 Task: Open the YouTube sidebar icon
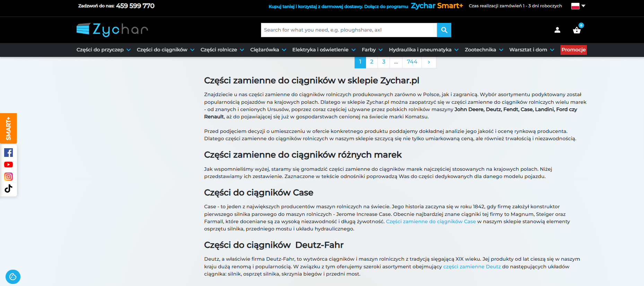pyautogui.click(x=9, y=165)
